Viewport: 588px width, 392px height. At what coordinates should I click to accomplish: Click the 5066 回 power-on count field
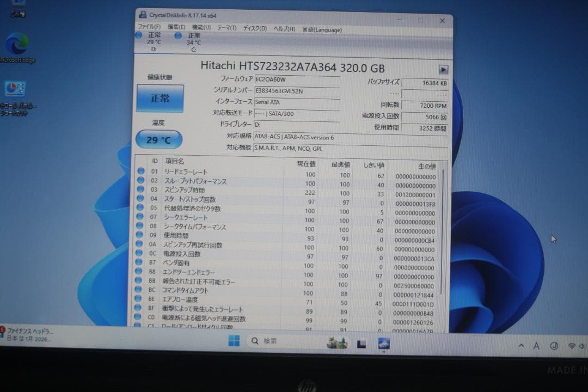425,117
